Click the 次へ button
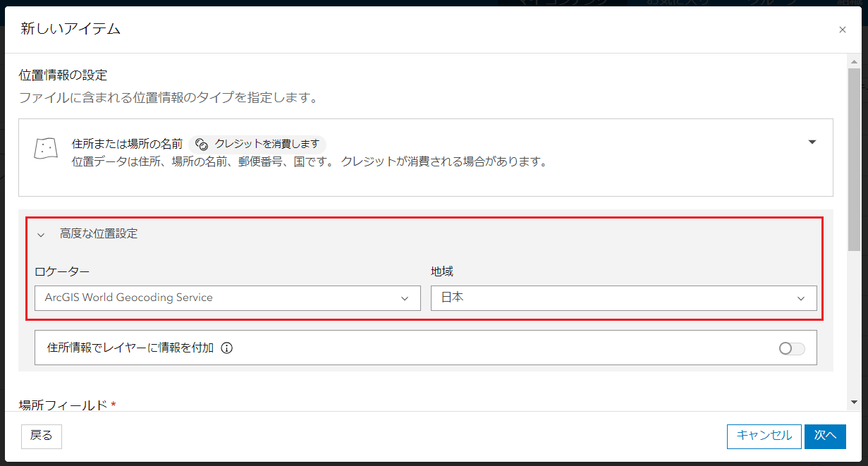The image size is (868, 466). 825,436
